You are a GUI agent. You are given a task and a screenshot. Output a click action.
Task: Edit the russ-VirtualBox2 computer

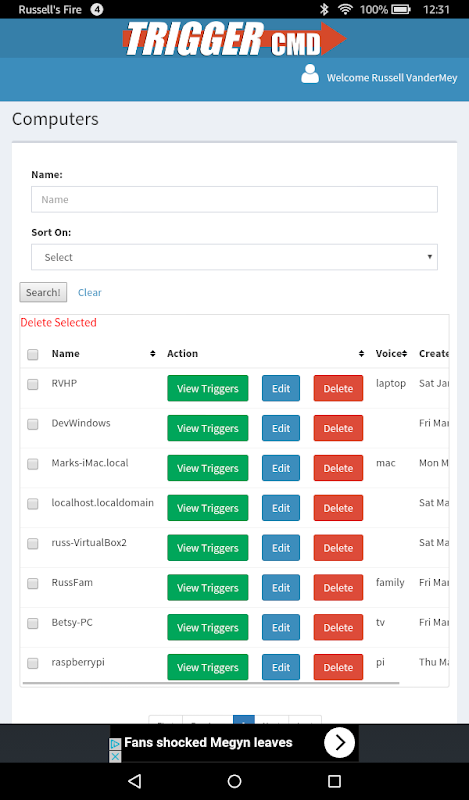tap(281, 547)
